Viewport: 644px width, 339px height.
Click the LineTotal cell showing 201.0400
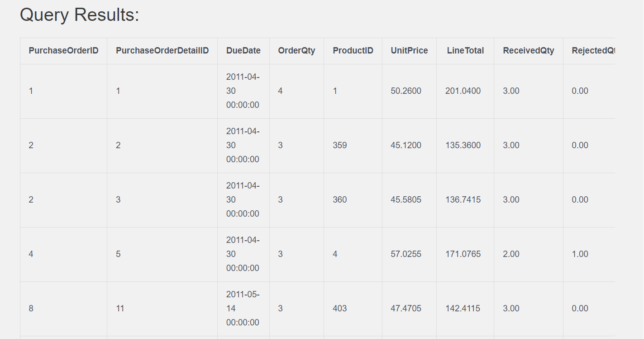click(x=463, y=91)
